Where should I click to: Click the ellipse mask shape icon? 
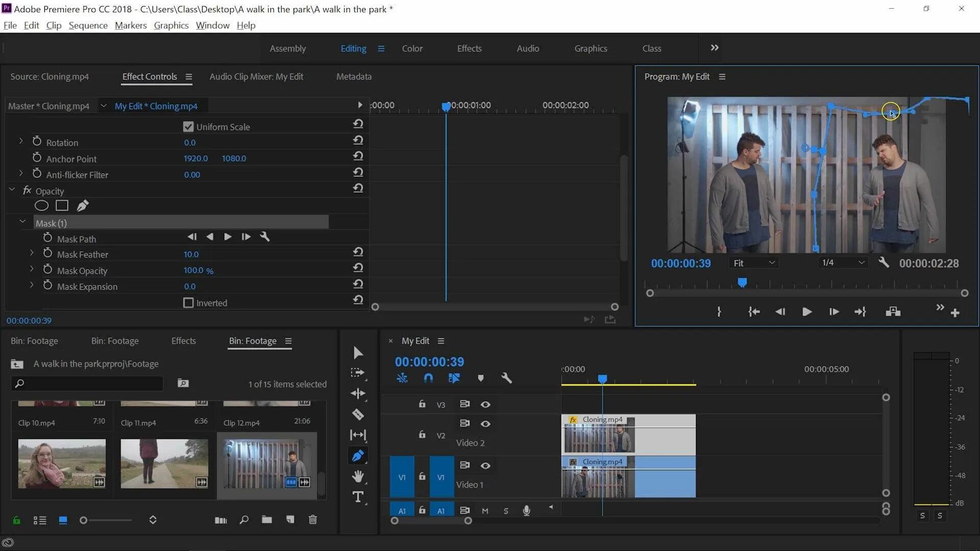[41, 206]
